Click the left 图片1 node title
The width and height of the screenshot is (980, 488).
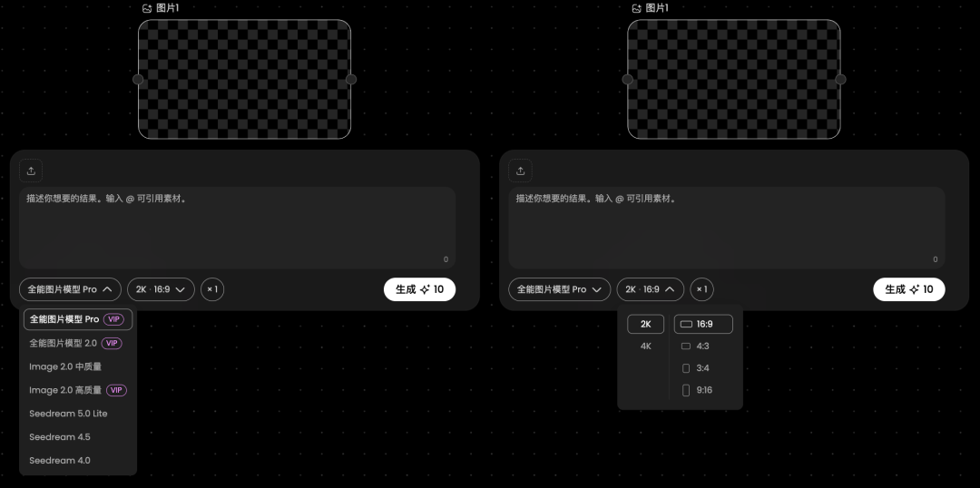click(168, 8)
